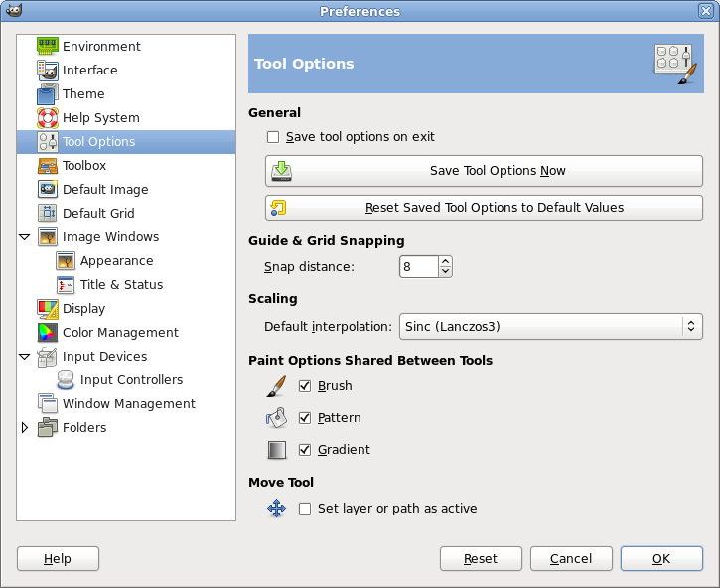Select Default Image page
Screen dimensions: 720x588
(105, 190)
